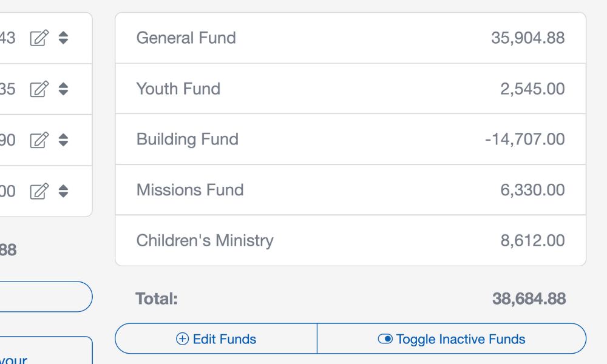
Task: Click reorder arrows in the row ending 90
Action: [x=64, y=140]
